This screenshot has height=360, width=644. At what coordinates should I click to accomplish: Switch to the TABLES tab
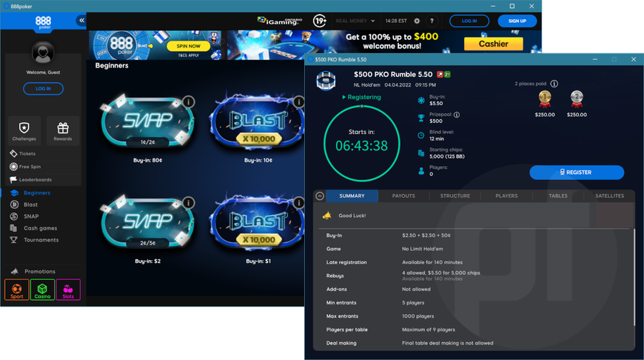(x=557, y=196)
